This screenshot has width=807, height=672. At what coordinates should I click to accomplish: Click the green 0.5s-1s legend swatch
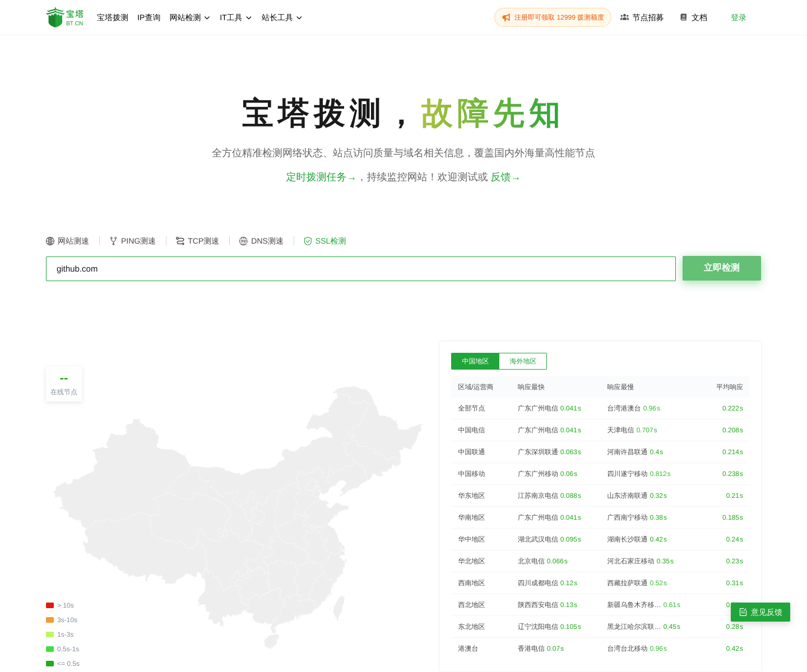click(50, 649)
